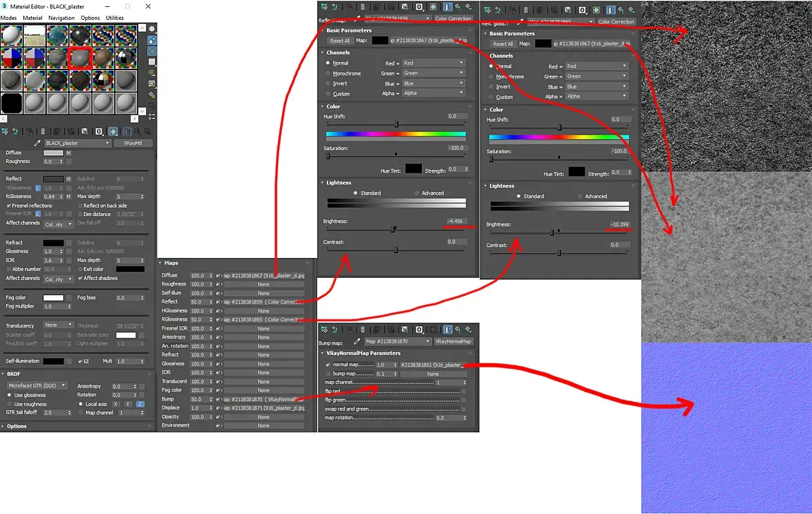
Task: Open the Utilities menu
Action: 115,18
